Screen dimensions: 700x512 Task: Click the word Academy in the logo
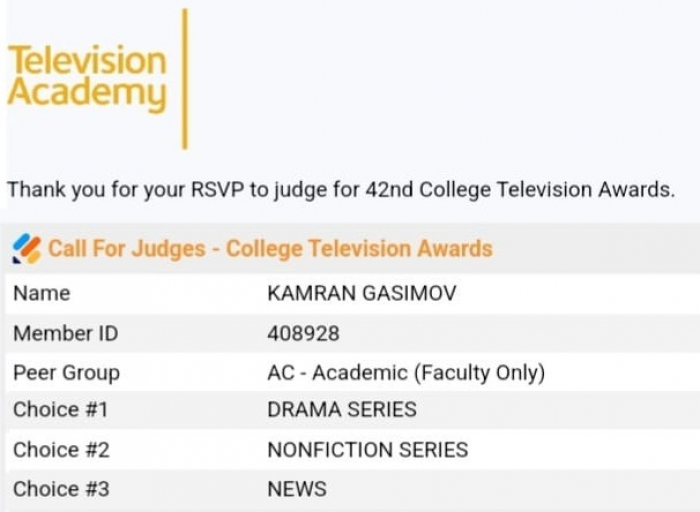point(87,93)
